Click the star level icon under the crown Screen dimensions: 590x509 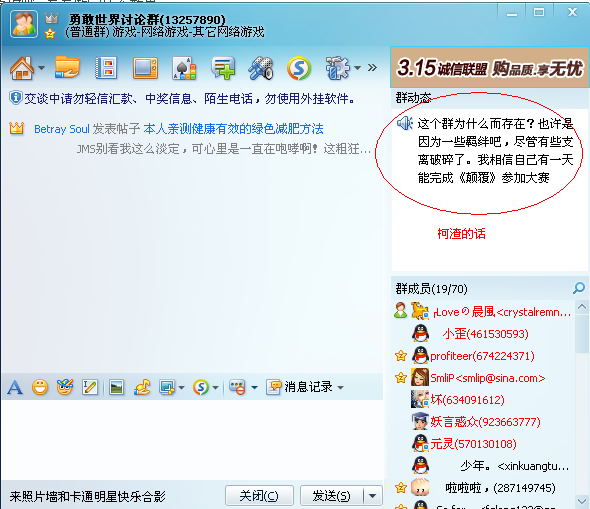point(50,34)
